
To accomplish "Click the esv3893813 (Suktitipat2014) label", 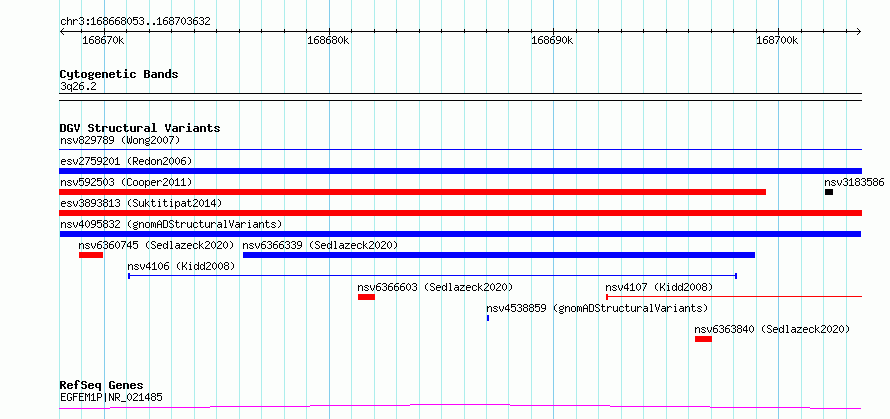I will pos(141,203).
